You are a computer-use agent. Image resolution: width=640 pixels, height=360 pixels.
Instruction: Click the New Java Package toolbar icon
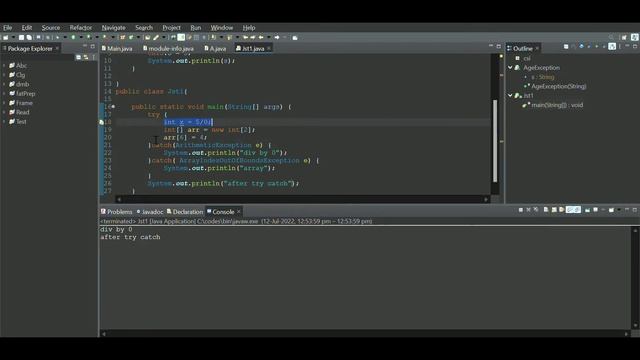pos(122,37)
